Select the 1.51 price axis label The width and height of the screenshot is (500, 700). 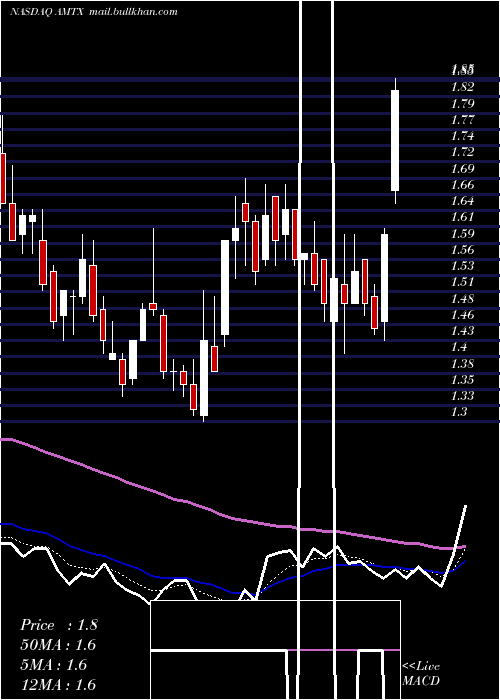[462, 282]
